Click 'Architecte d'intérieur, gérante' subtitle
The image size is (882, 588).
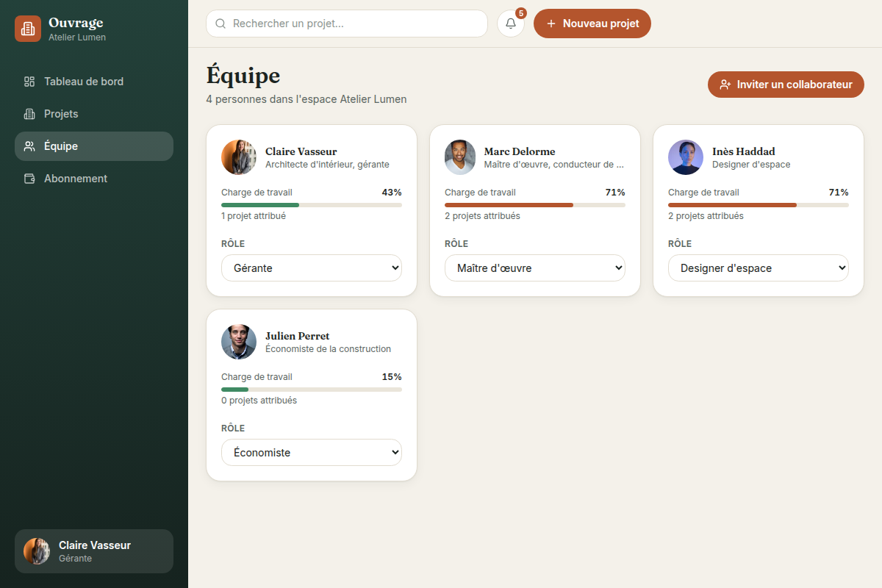coord(328,165)
